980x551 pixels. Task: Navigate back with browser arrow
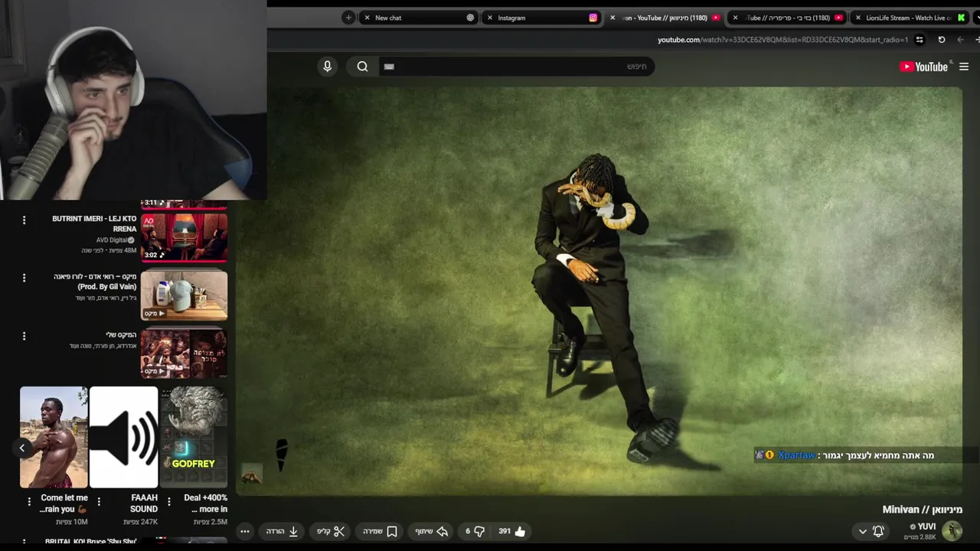pos(961,40)
